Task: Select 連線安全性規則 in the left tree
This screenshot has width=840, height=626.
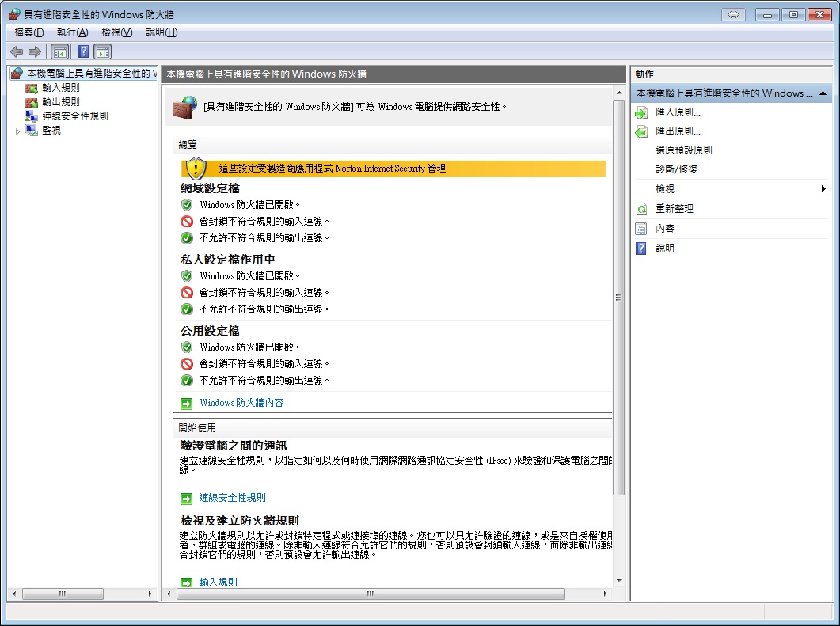Action: coord(75,116)
